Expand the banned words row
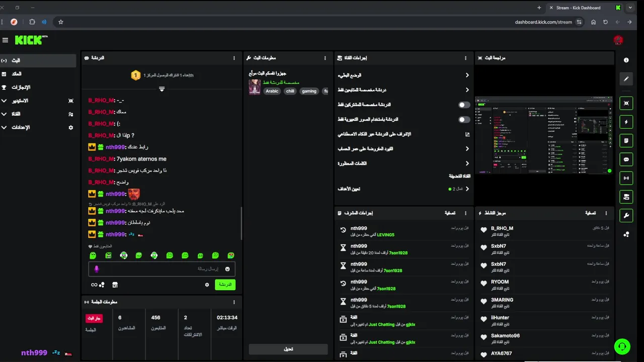644x362 pixels. 404,163
